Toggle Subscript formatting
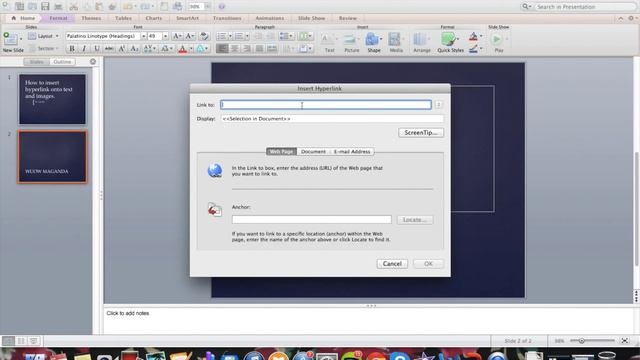This screenshot has height=360, width=640. coord(134,49)
